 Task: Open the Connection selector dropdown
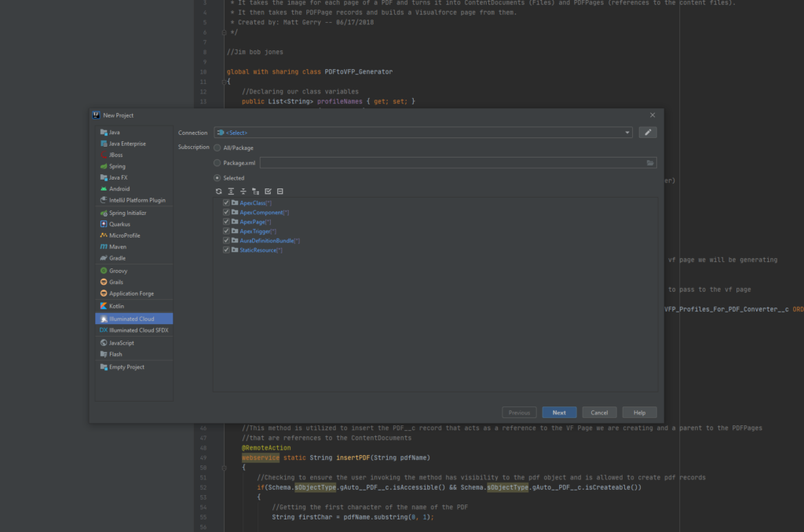[x=627, y=133]
